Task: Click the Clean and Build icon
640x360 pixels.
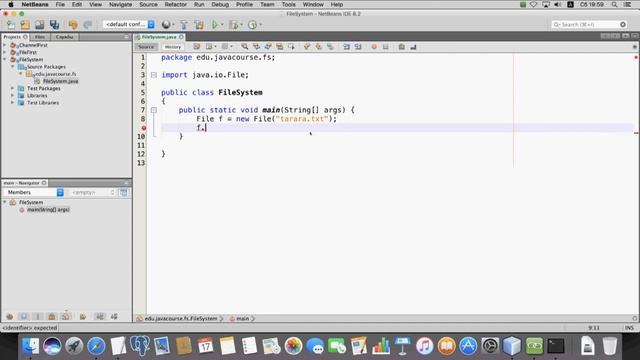Action: pyautogui.click(x=199, y=24)
